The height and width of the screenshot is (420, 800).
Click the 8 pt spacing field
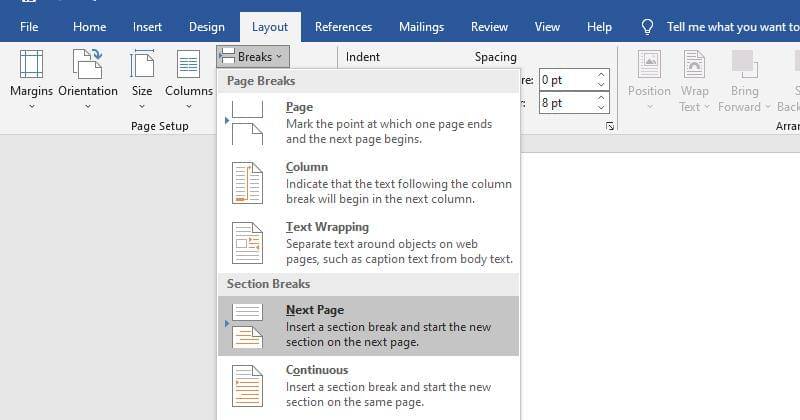tap(565, 103)
